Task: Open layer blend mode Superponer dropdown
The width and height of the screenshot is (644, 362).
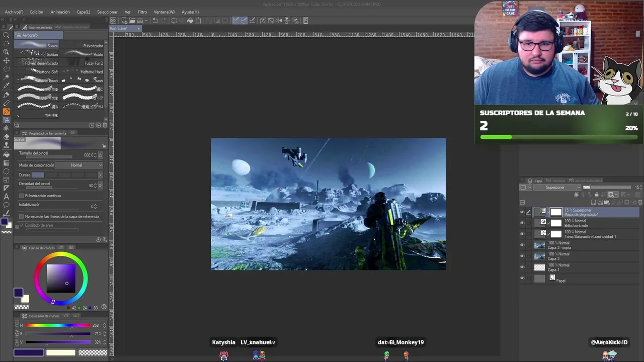Action: coord(557,187)
